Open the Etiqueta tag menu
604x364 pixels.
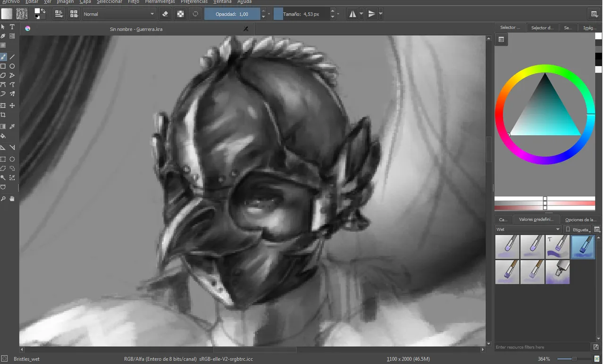tap(578, 230)
